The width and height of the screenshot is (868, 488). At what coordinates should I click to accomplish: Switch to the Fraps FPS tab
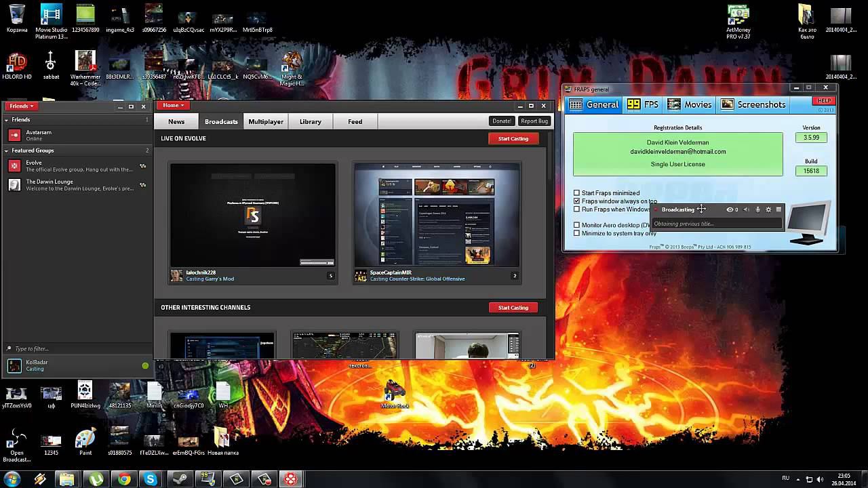point(644,104)
